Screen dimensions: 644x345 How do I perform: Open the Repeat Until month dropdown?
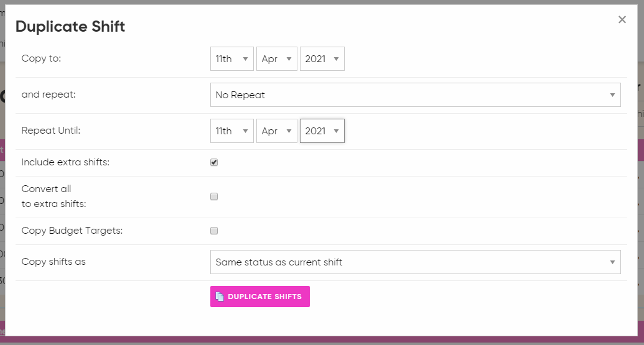tap(277, 131)
